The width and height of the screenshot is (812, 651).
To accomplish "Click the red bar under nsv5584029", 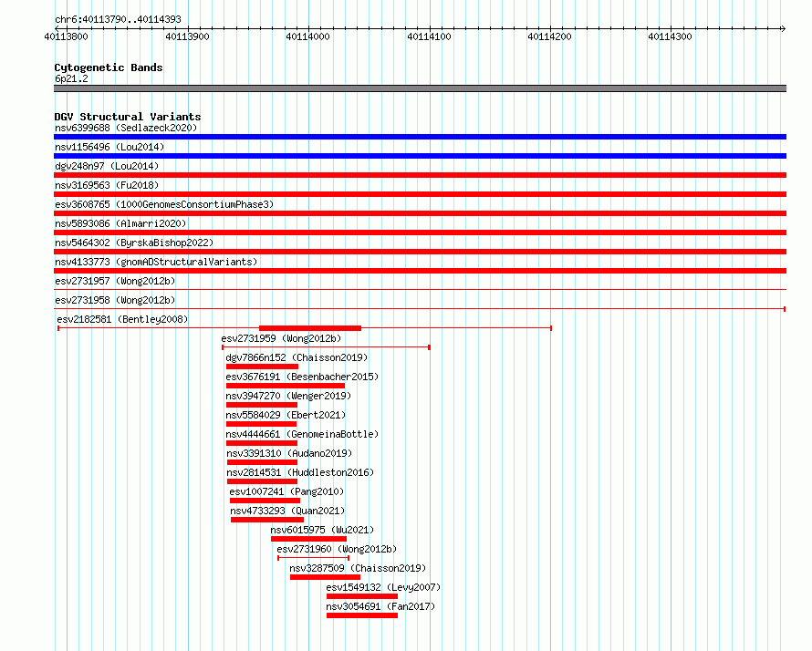I will [x=262, y=424].
